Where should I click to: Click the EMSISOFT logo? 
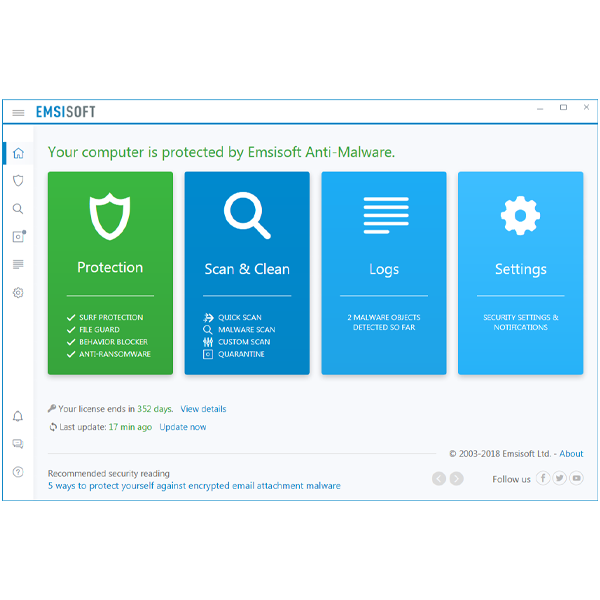click(65, 112)
